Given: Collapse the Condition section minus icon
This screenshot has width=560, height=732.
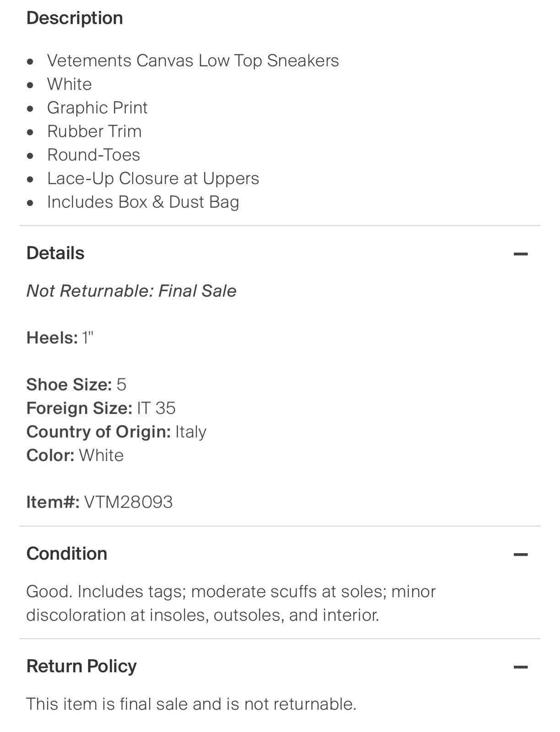Looking at the screenshot, I should [x=521, y=554].
